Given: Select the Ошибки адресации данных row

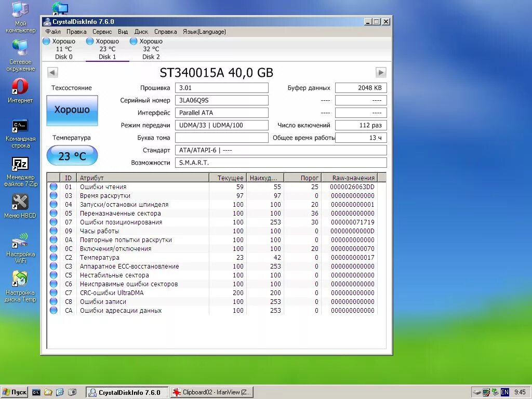Looking at the screenshot, I should click(212, 311).
